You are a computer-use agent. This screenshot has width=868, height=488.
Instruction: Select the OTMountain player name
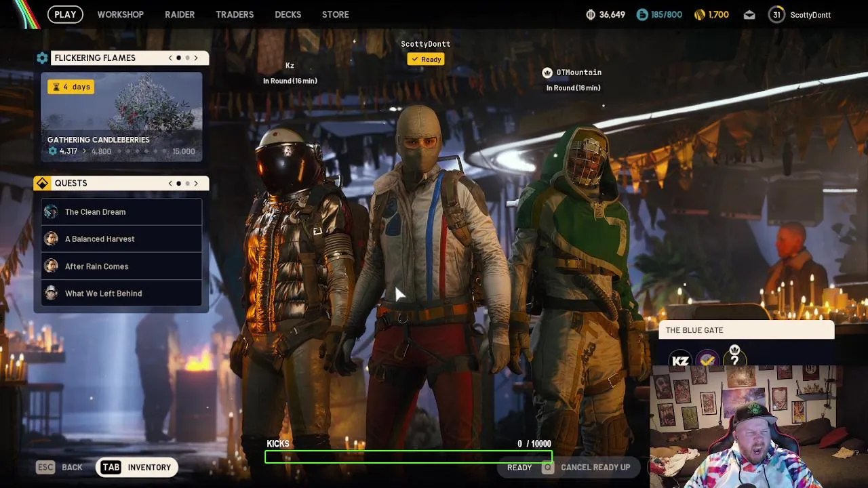point(579,73)
